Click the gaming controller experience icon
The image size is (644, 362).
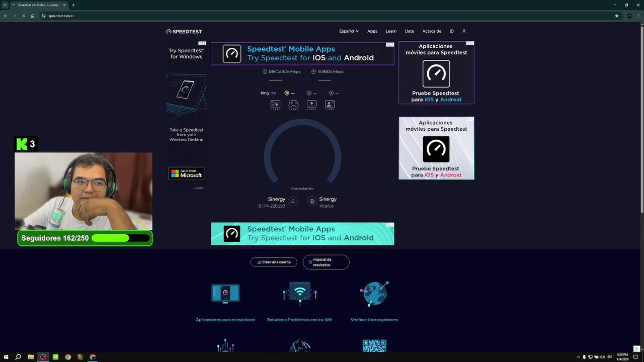(293, 104)
